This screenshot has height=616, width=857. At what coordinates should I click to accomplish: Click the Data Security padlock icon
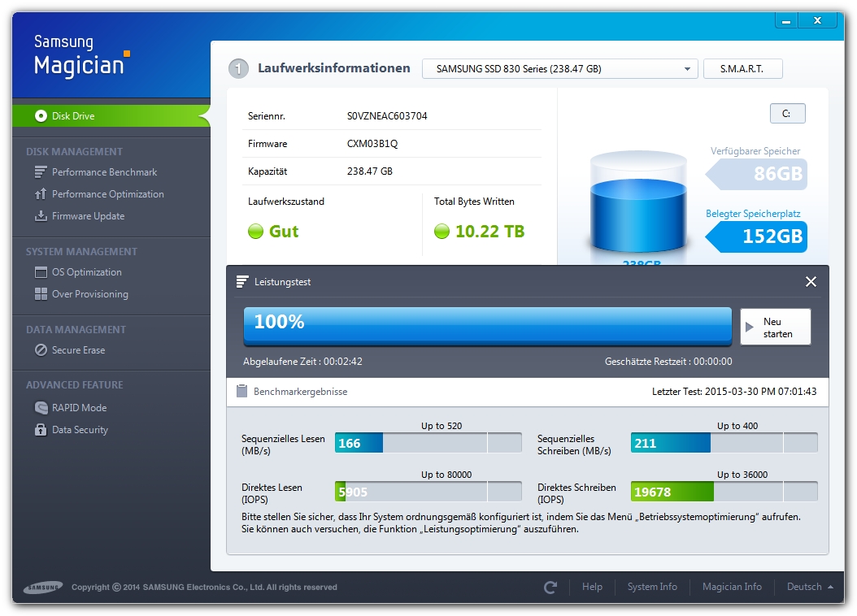41,430
